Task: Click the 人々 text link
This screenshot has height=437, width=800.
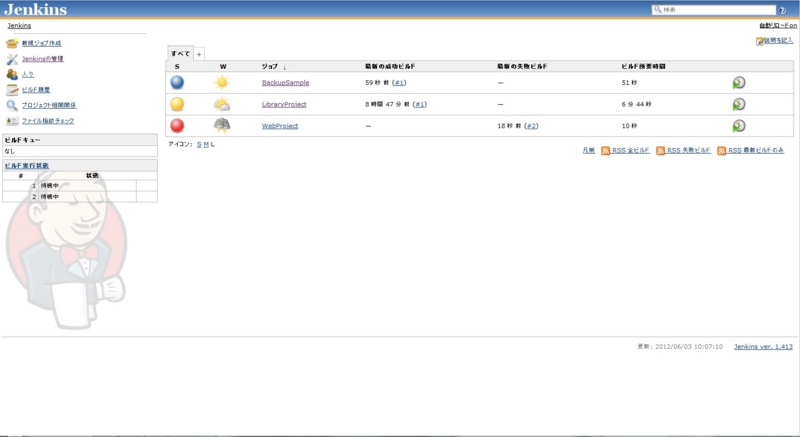Action: pos(28,74)
